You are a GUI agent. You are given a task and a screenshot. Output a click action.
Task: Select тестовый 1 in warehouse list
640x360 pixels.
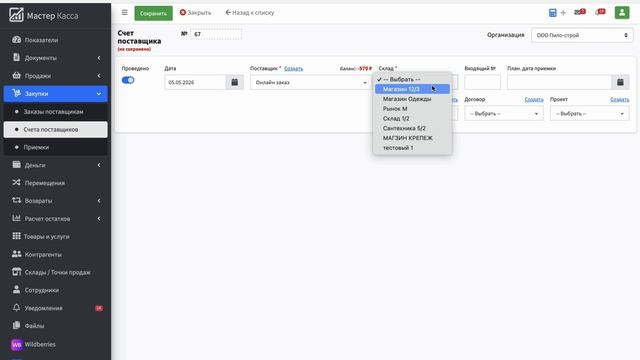[x=412, y=148]
